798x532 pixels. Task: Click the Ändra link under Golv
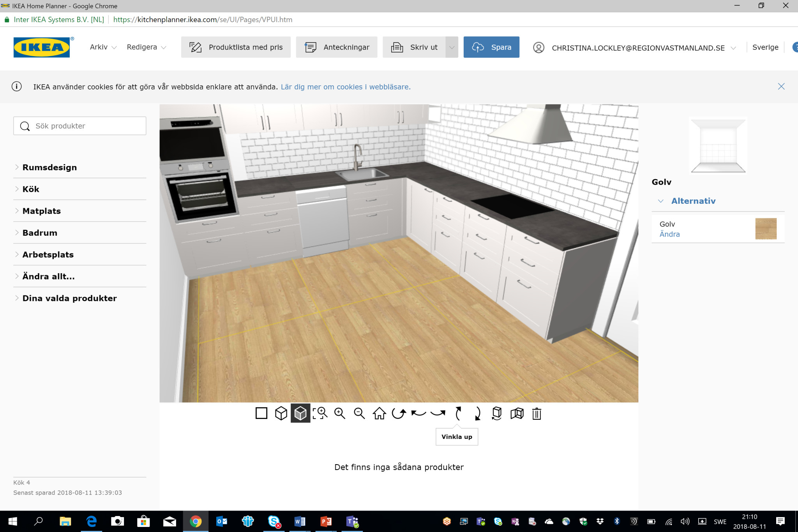coord(669,234)
